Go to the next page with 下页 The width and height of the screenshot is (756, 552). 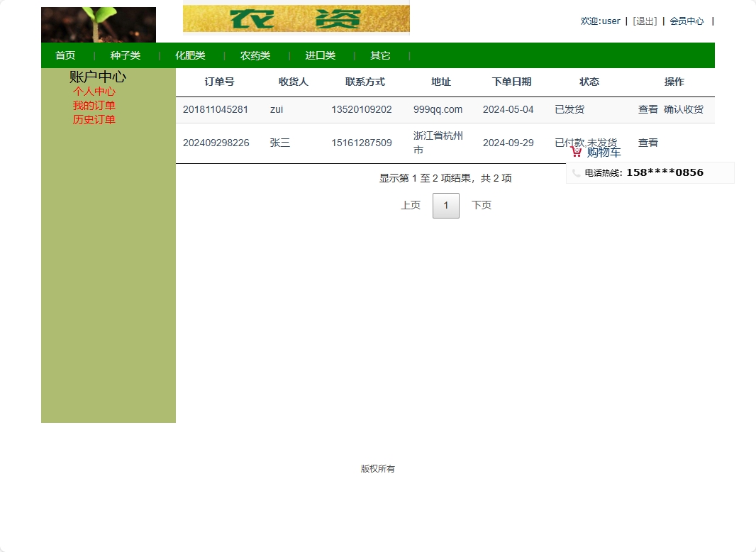481,205
